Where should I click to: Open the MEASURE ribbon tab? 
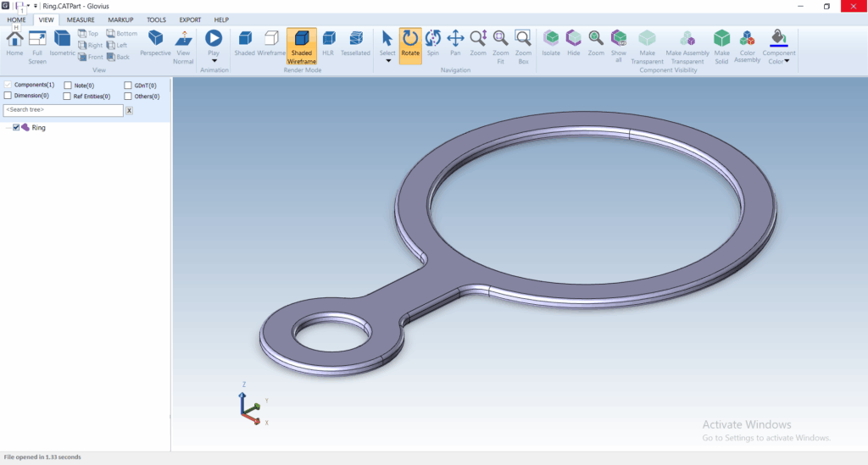81,19
